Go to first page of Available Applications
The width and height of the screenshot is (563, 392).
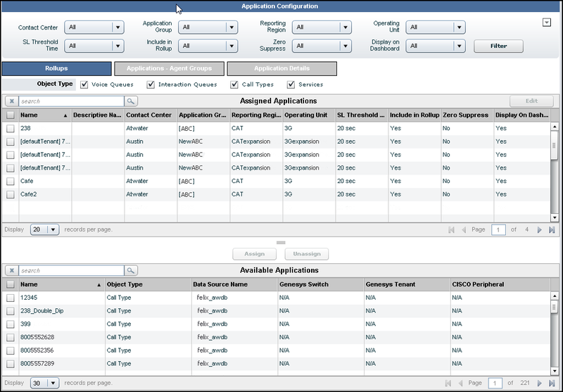click(448, 383)
